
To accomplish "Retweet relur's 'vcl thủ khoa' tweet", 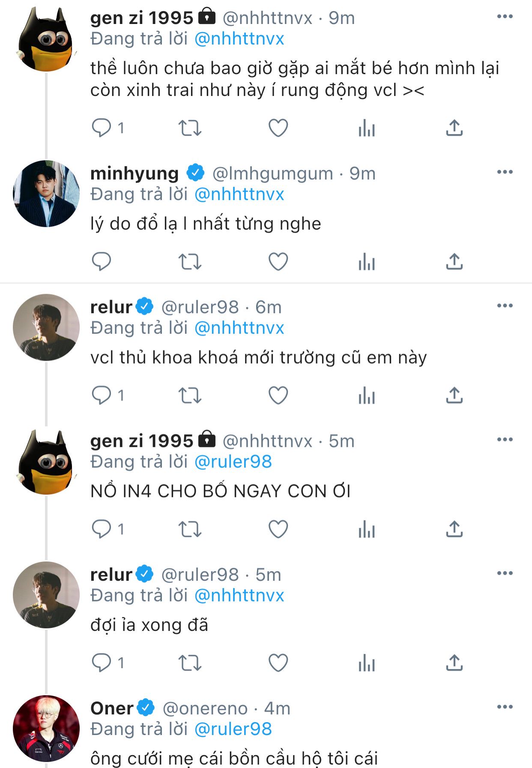I will [x=190, y=395].
